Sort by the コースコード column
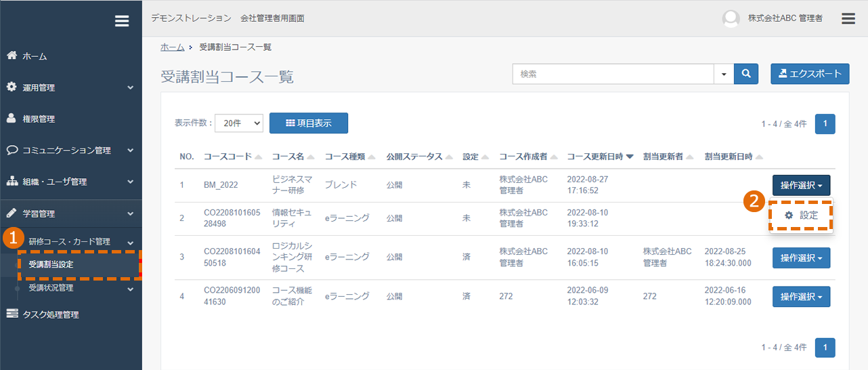Viewport: 868px width, 370px height. pos(233,157)
